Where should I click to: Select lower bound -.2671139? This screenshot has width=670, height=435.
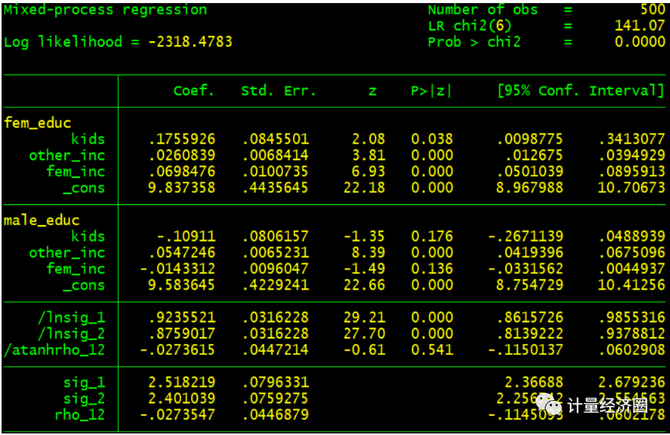tap(526, 236)
